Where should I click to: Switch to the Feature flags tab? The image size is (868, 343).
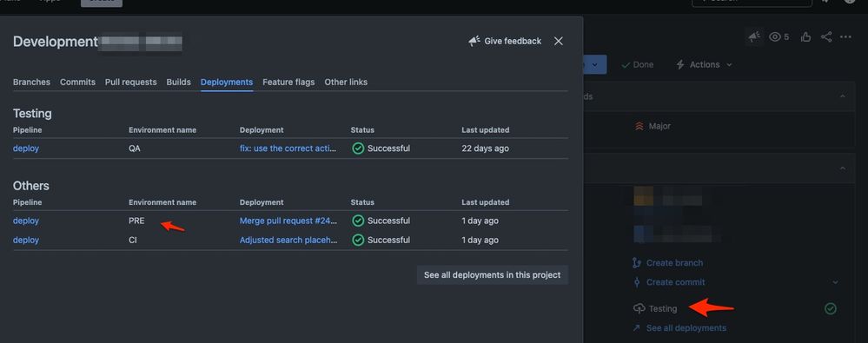pyautogui.click(x=288, y=82)
